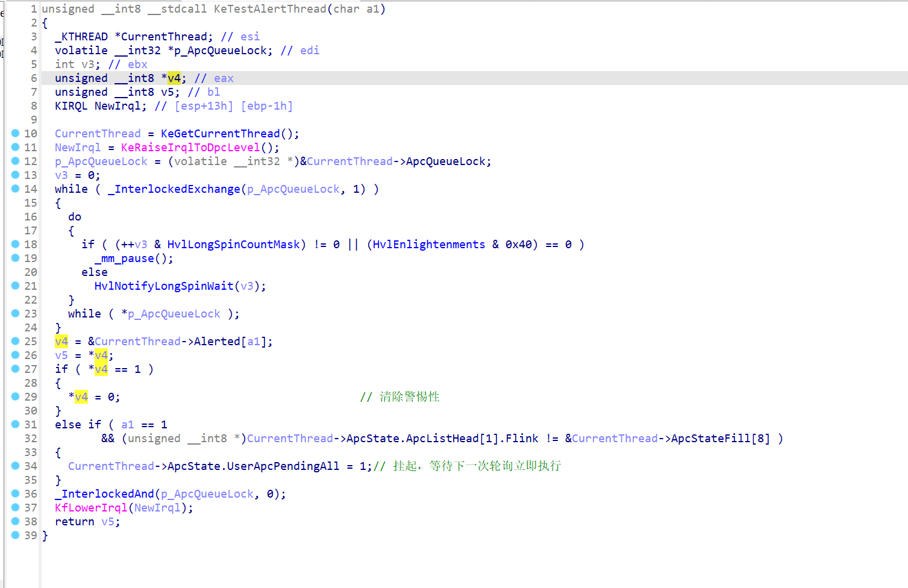Click the breakpoint dot beside line 10
The width and height of the screenshot is (908, 588).
[x=16, y=133]
